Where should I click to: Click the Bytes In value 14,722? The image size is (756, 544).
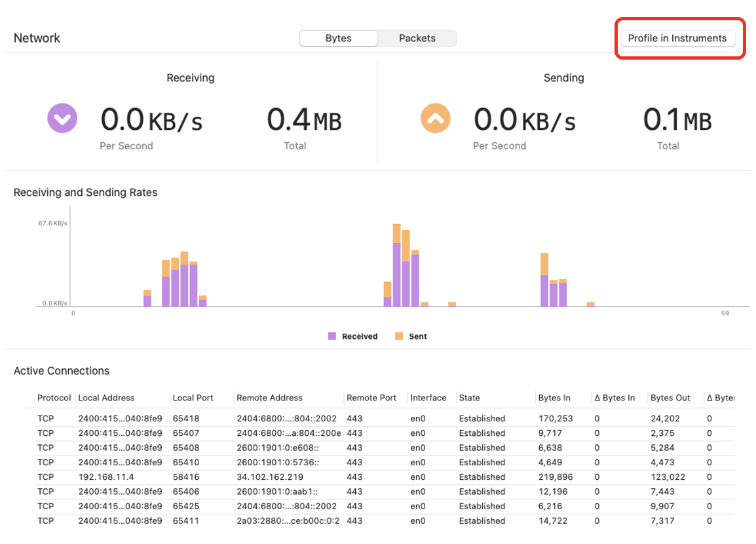coord(552,521)
